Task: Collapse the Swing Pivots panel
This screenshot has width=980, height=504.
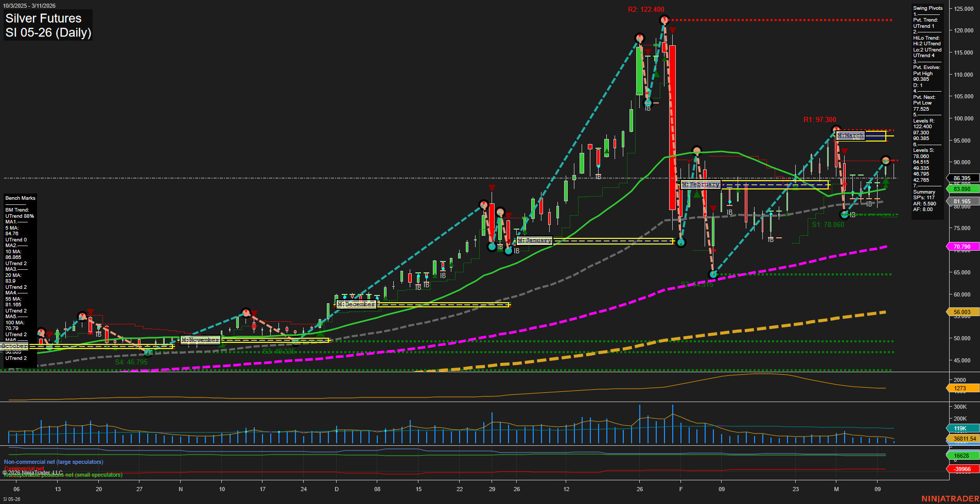Action: 927,8
